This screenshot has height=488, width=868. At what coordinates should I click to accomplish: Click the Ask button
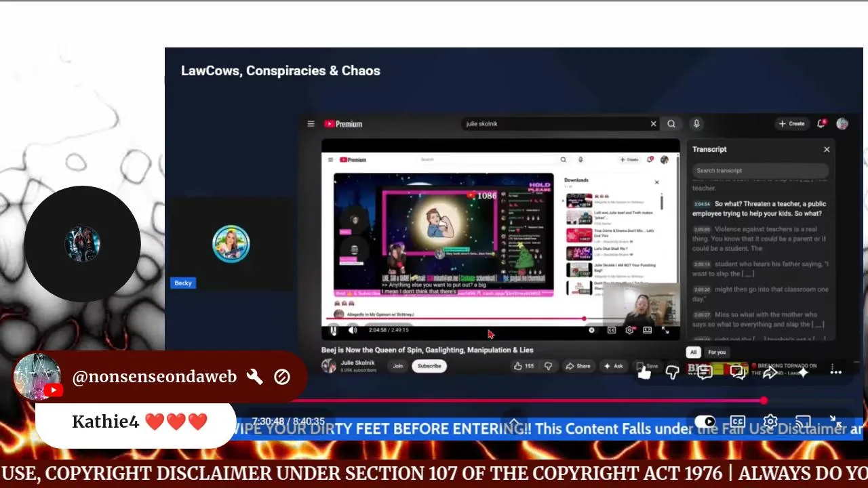[x=614, y=366]
